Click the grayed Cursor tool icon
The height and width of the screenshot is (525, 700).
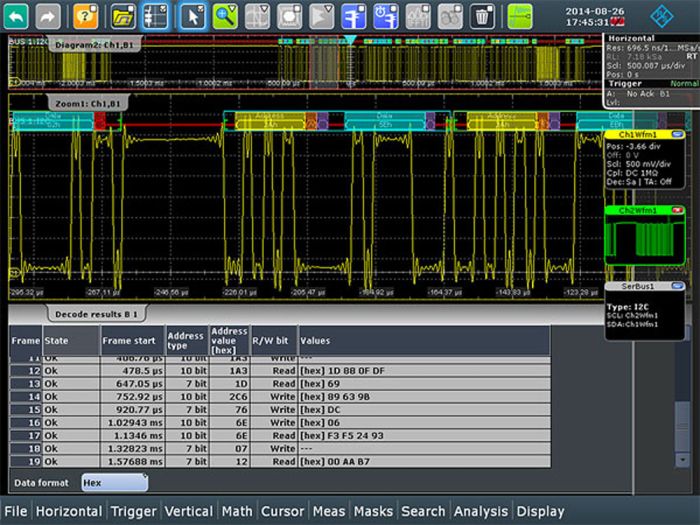(257, 17)
